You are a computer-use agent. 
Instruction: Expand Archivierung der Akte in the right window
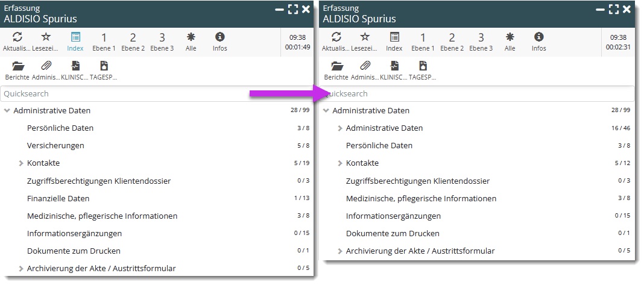point(340,251)
